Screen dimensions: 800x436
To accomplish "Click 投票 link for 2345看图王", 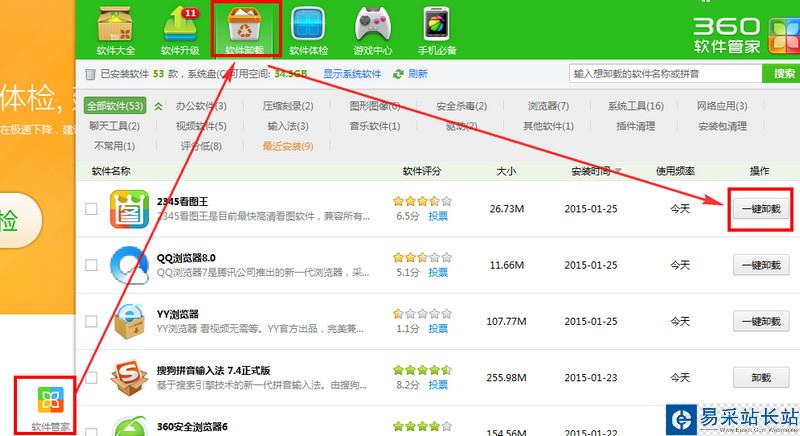I will [438, 216].
